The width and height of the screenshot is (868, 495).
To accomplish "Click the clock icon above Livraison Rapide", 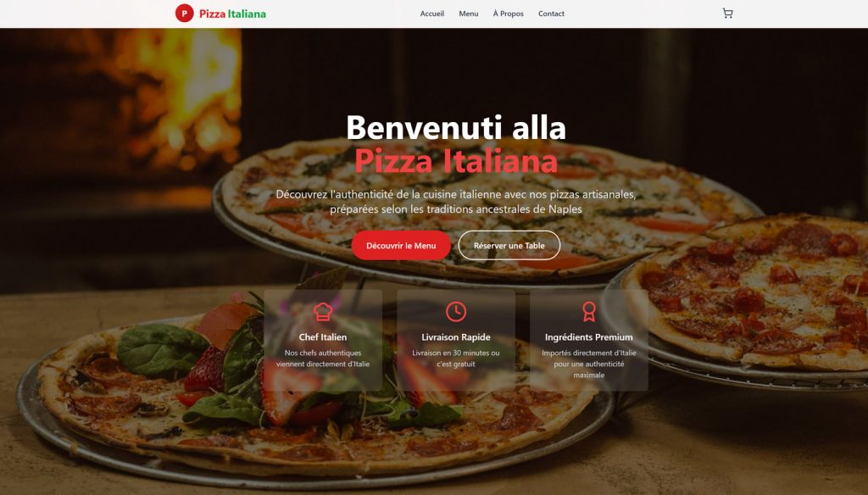I will (455, 312).
